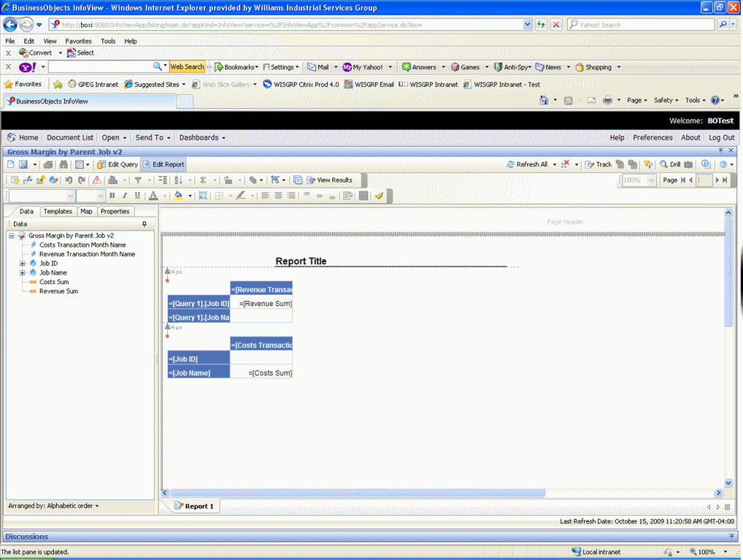Click the horizontal scrollbar of the report
This screenshot has width=743, height=560.
(x=358, y=493)
